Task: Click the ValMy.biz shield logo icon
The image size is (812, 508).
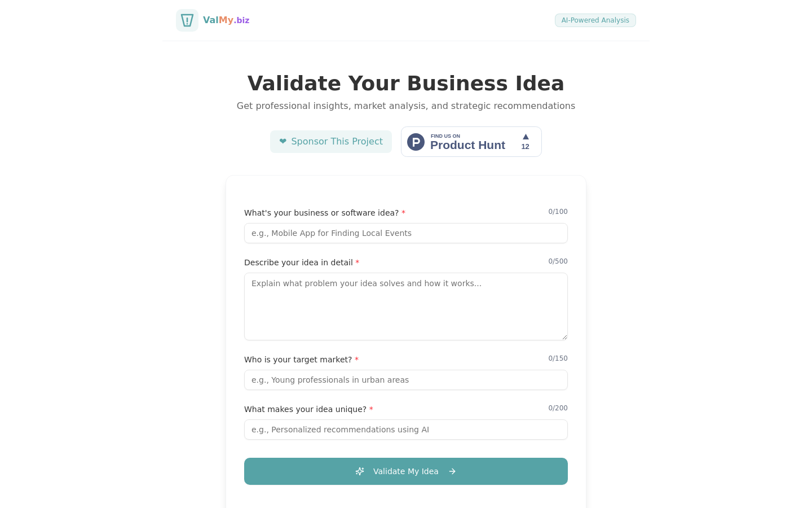Action: tap(187, 20)
